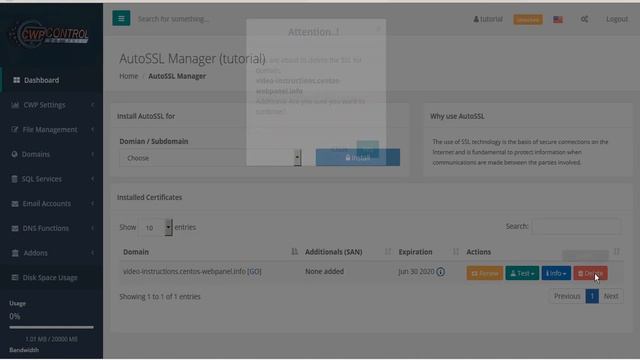Click Next page button
The width and height of the screenshot is (640, 360).
pyautogui.click(x=611, y=296)
